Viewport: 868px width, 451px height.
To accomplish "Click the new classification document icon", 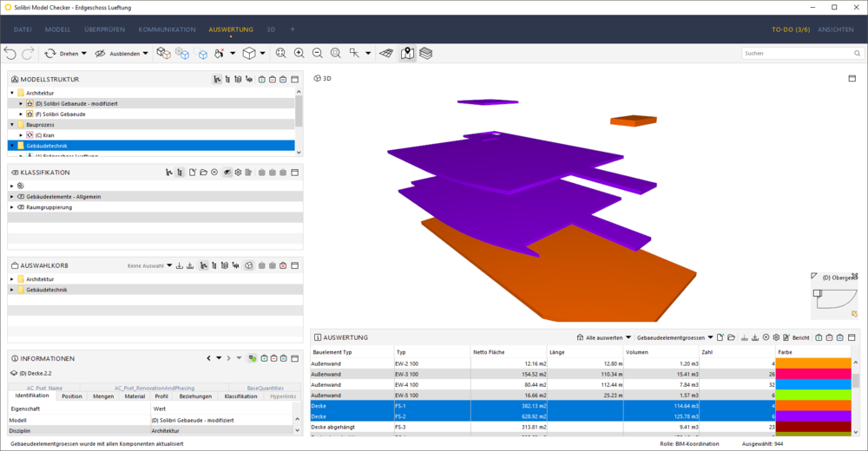I will pos(192,173).
